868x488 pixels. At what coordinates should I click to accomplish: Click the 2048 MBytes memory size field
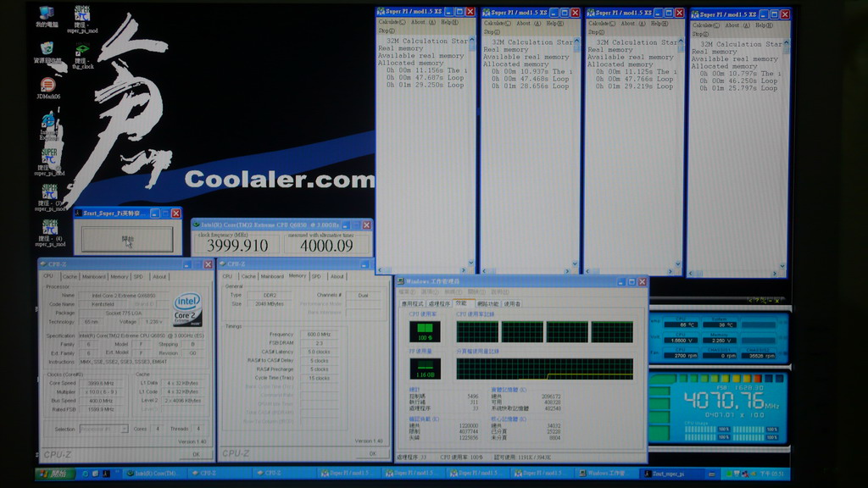[x=270, y=304]
